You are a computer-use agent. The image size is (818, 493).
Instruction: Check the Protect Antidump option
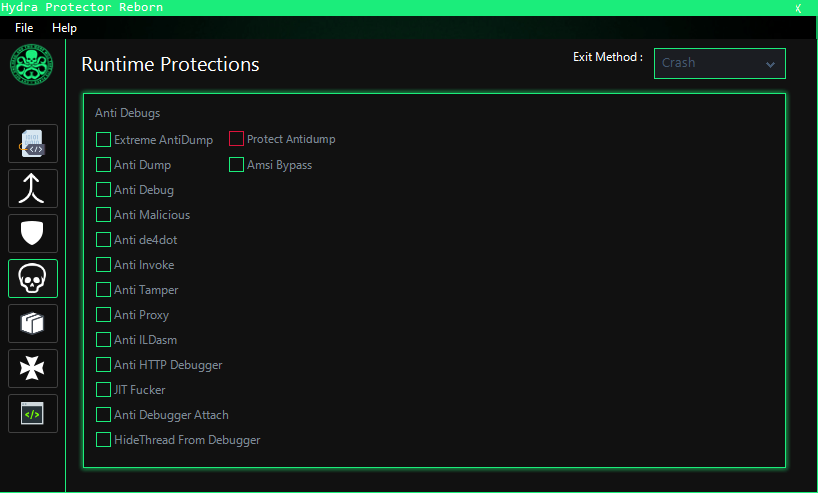coord(237,139)
